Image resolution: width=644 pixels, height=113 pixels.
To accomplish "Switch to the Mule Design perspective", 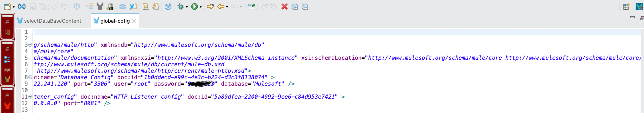I will pyautogui.click(x=639, y=7).
